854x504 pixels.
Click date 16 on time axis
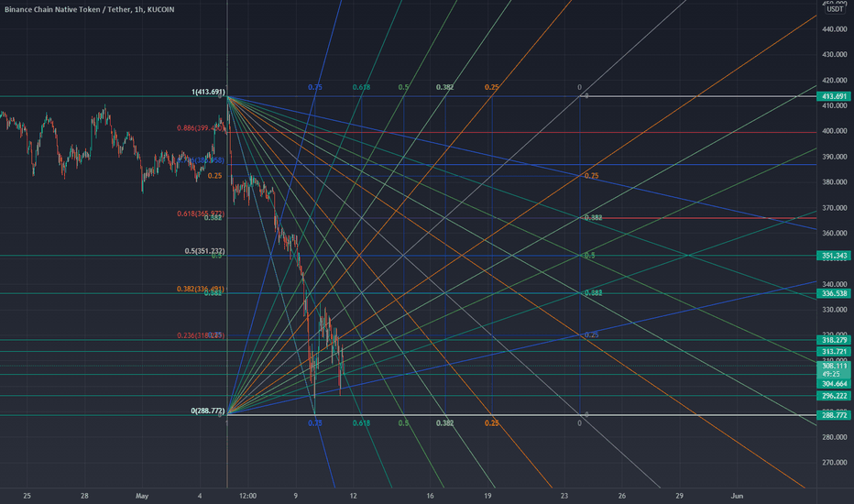[431, 496]
